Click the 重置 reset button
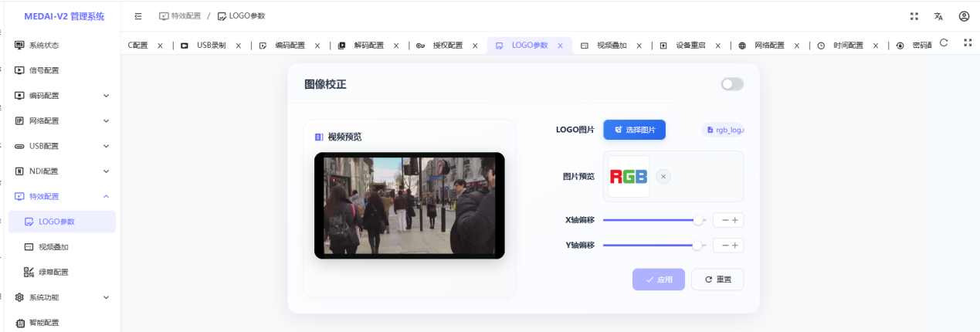 point(717,279)
